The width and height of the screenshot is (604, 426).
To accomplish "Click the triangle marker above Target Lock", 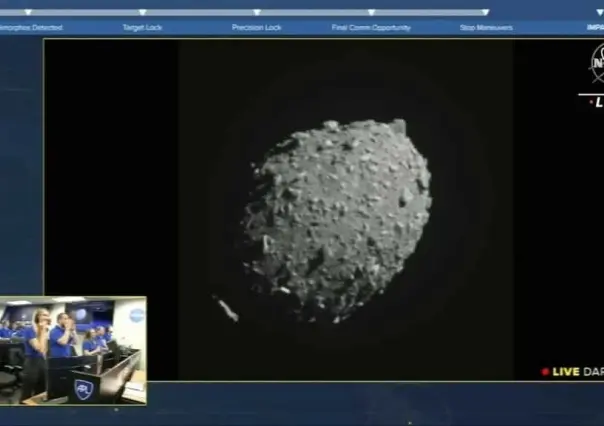I will (143, 12).
